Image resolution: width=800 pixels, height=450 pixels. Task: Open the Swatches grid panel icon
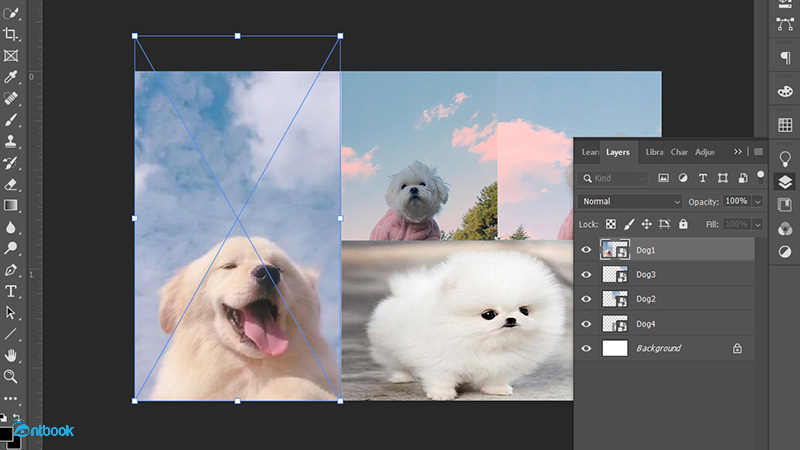[785, 125]
